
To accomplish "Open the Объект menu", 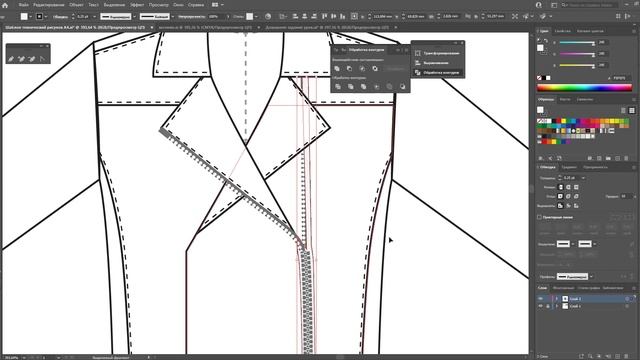I will (x=76, y=5).
